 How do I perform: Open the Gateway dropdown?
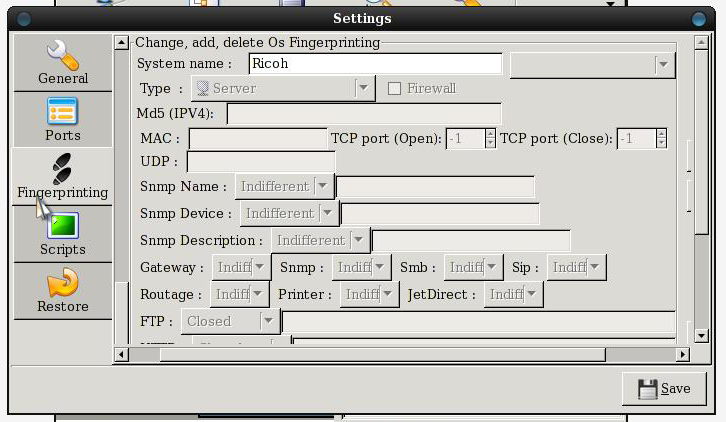241,267
